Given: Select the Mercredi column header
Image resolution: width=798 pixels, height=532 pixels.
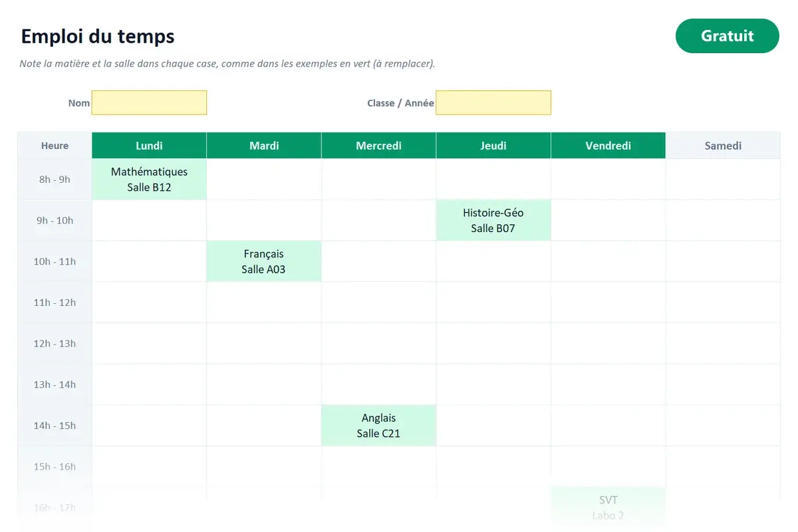Looking at the screenshot, I should (x=379, y=146).
